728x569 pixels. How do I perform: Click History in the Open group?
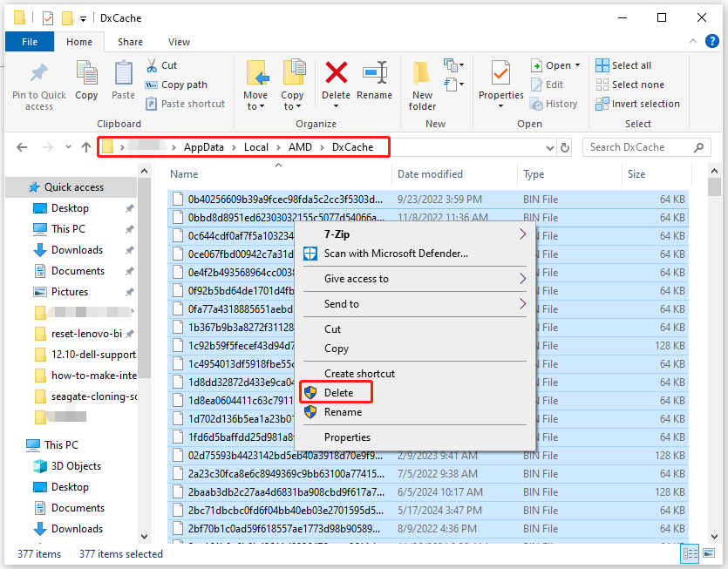pyautogui.click(x=554, y=104)
